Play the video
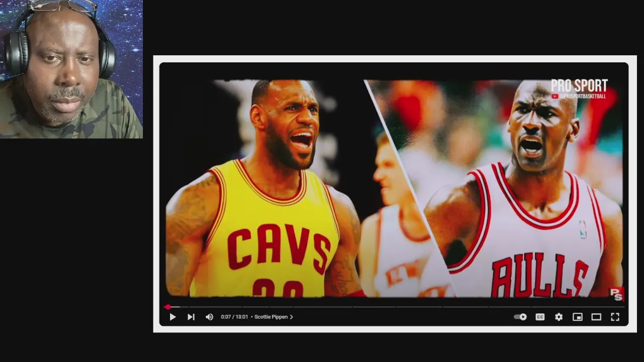The image size is (644, 362). pyautogui.click(x=173, y=317)
